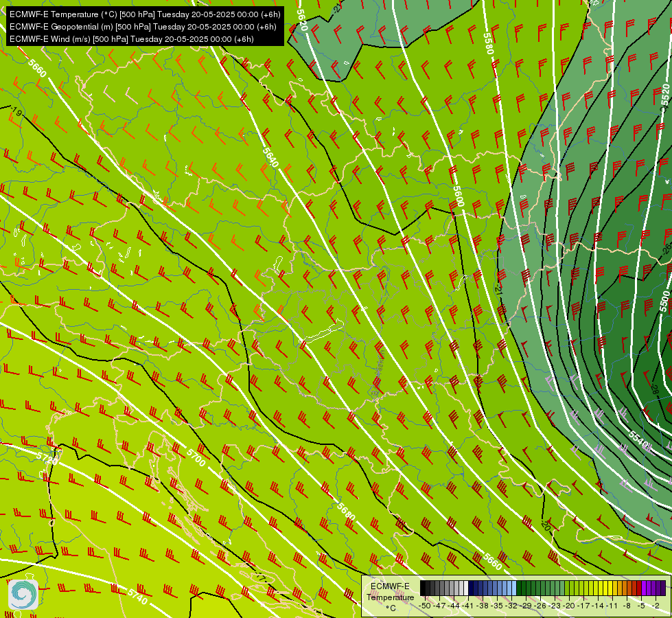The image size is (672, 618).
Task: Click the 5720 geopotential contour label
Action: pos(47,458)
